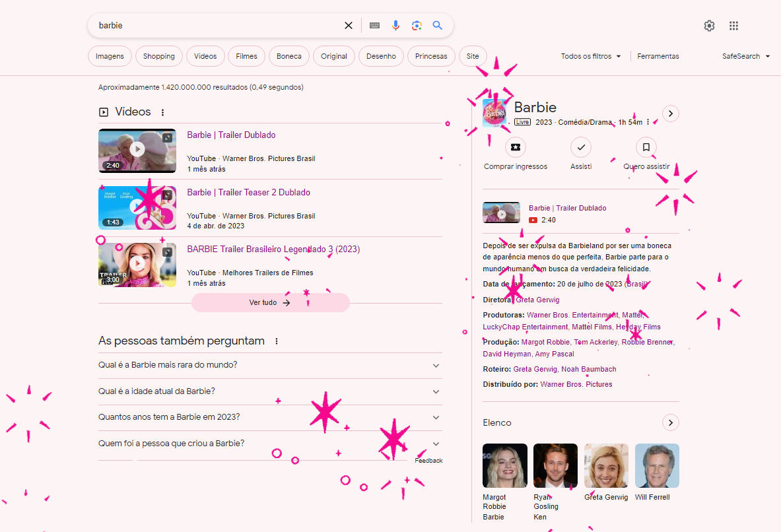Open the on-screen keyboard icon

374,26
